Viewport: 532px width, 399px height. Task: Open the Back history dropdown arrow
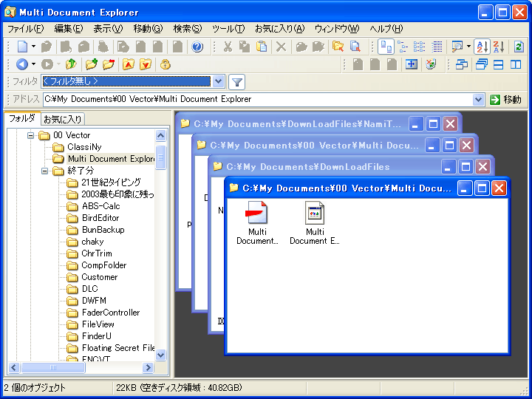pos(33,64)
